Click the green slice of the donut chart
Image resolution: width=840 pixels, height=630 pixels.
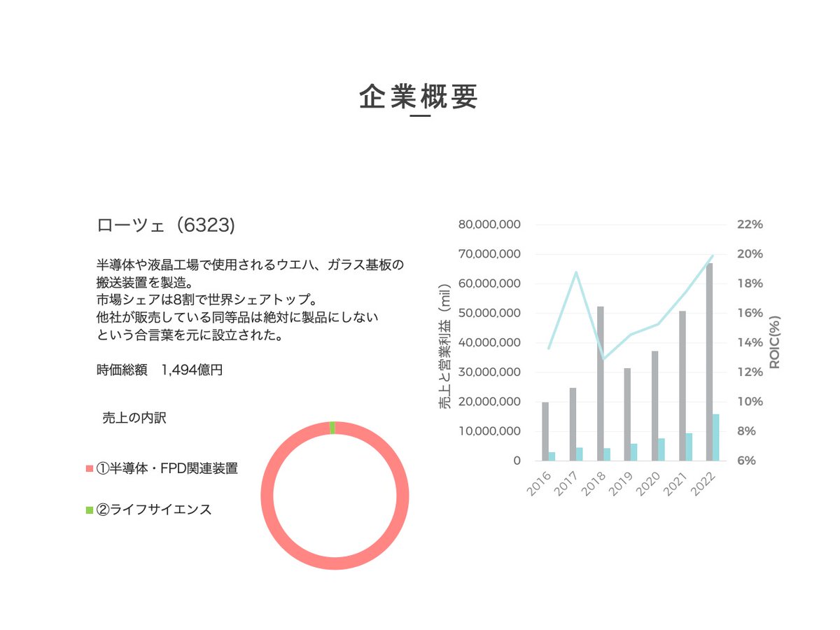click(332, 427)
